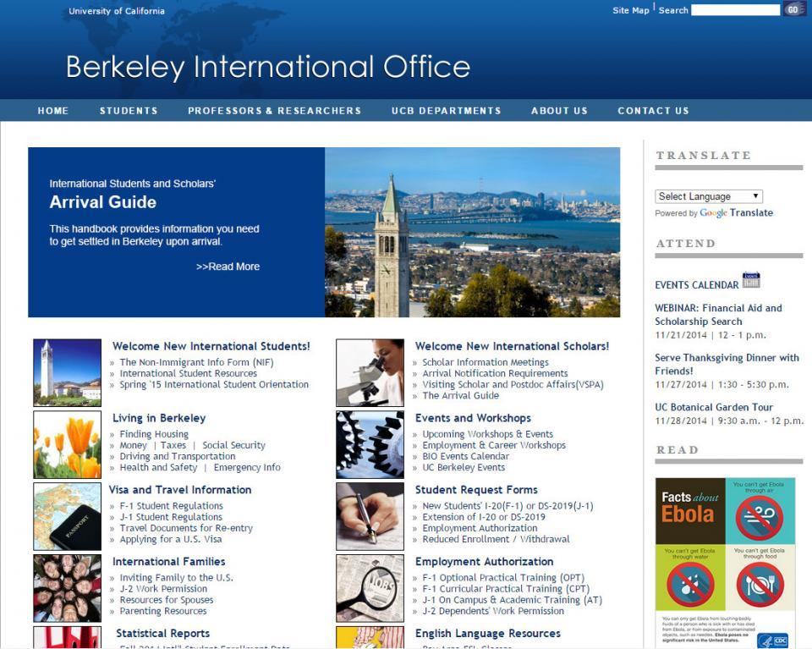Open WEBINAR: Financial Aid and Scholarship Search

[x=719, y=315]
